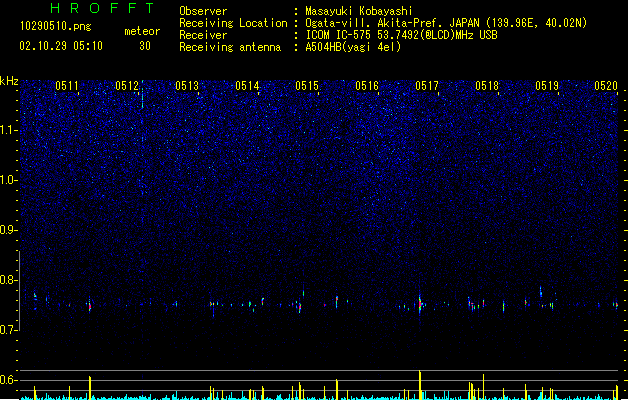Screen dimensions: 629x400
Task: Click time marker 0518
Action: 487,86
